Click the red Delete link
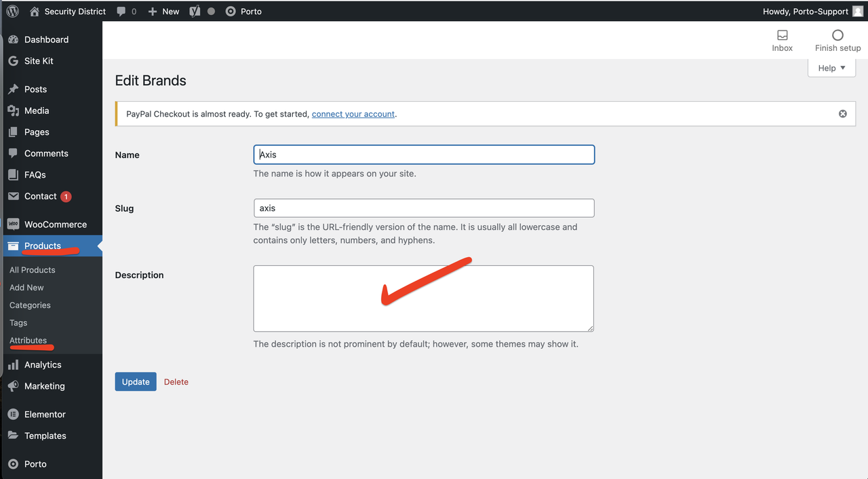Viewport: 868px width, 479px height. coord(176,382)
